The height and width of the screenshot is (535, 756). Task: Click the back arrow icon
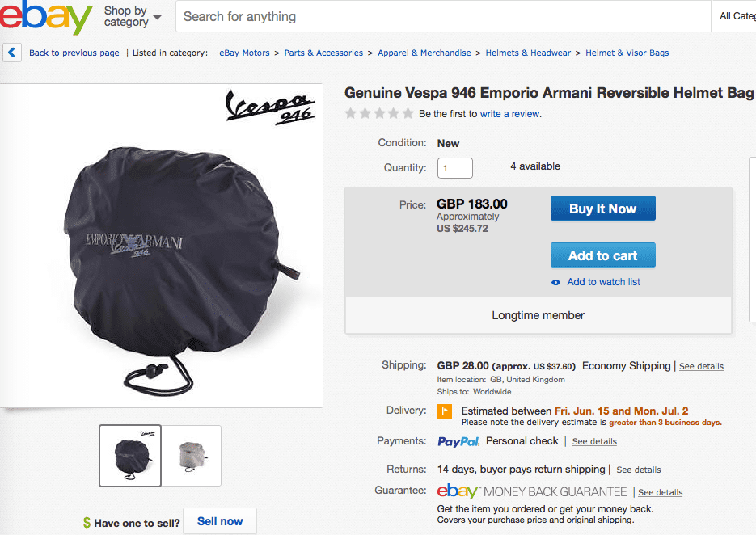point(12,53)
